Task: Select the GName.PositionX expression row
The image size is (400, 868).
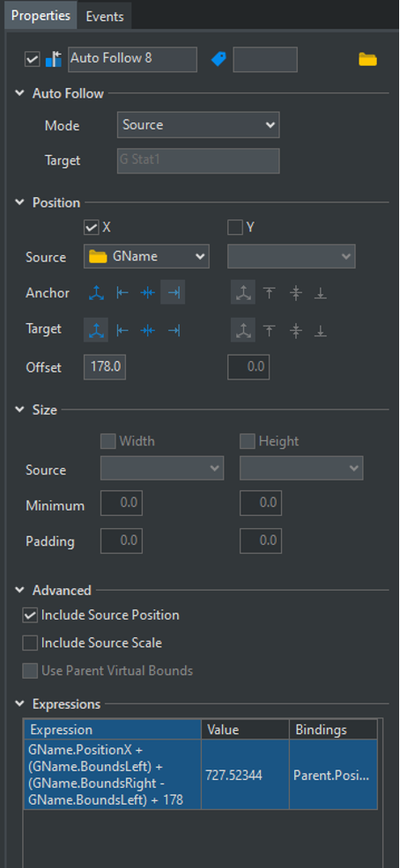Action: (x=201, y=775)
